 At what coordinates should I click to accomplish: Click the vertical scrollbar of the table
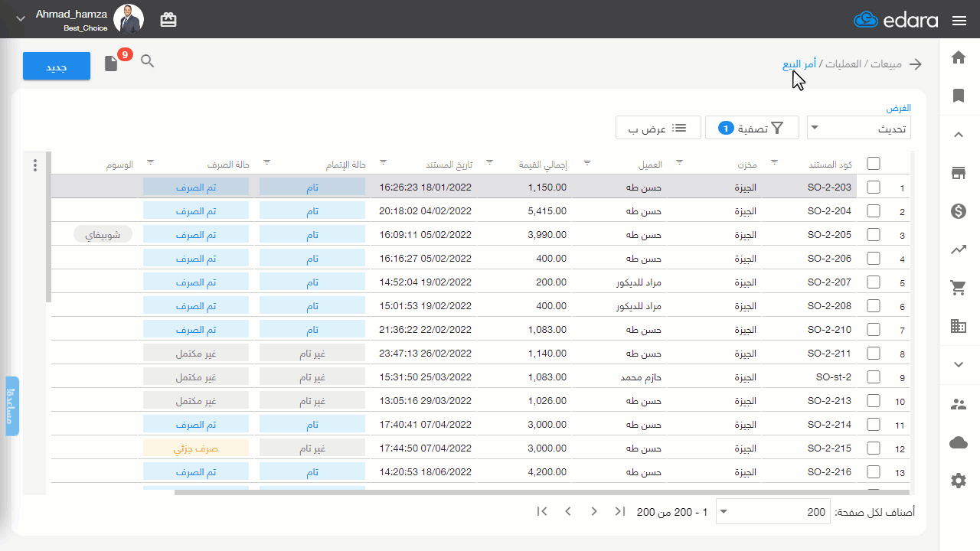point(48,227)
